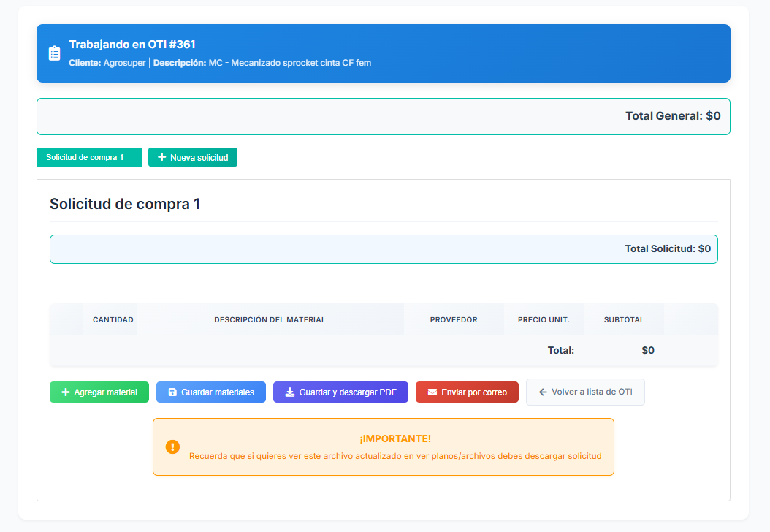Click the floppy disk save icon
This screenshot has height=532, width=770.
tap(172, 392)
